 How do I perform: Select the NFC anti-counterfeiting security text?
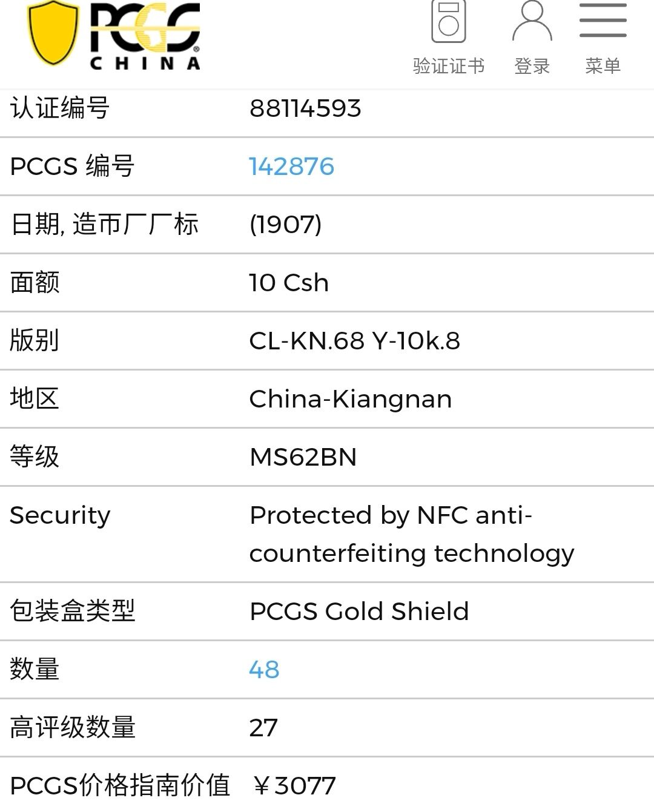pyautogui.click(x=412, y=534)
